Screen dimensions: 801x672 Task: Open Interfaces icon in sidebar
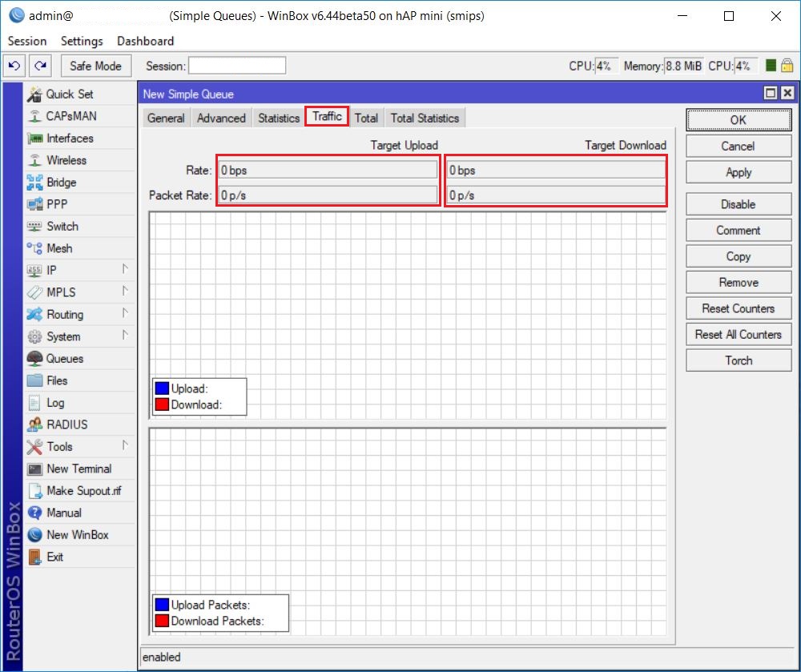(x=34, y=139)
